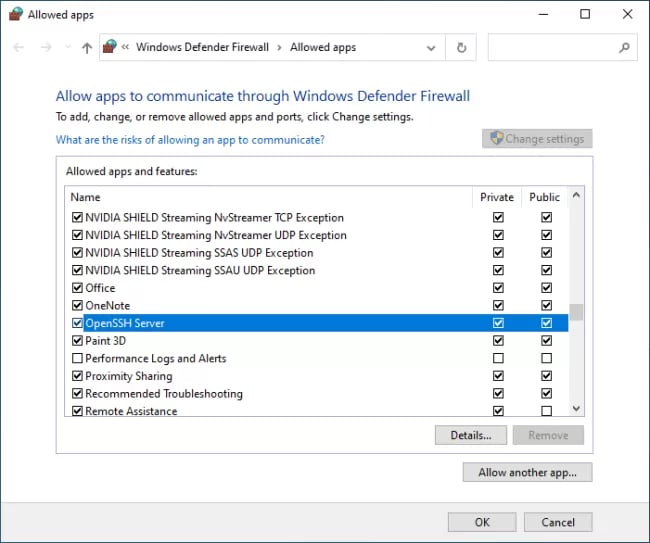The height and width of the screenshot is (543, 650).
Task: Toggle Proximity Sharing Public checkbox
Action: click(x=546, y=376)
